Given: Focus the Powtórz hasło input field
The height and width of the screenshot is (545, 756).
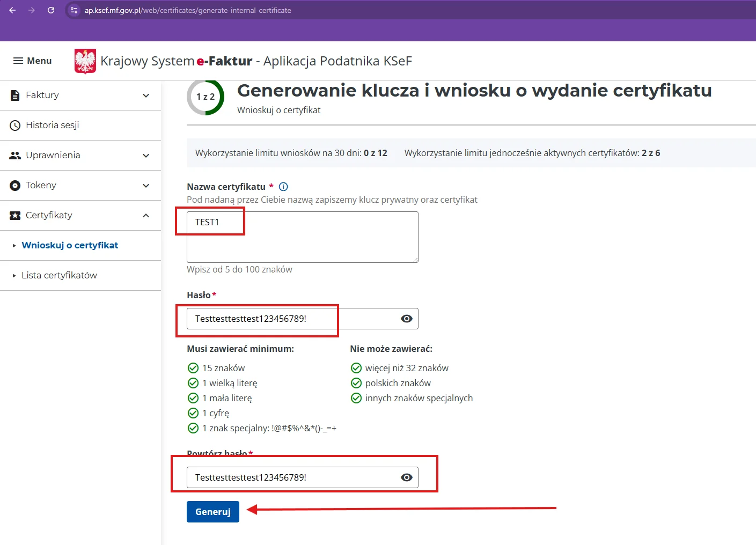Looking at the screenshot, I should pyautogui.click(x=303, y=477).
